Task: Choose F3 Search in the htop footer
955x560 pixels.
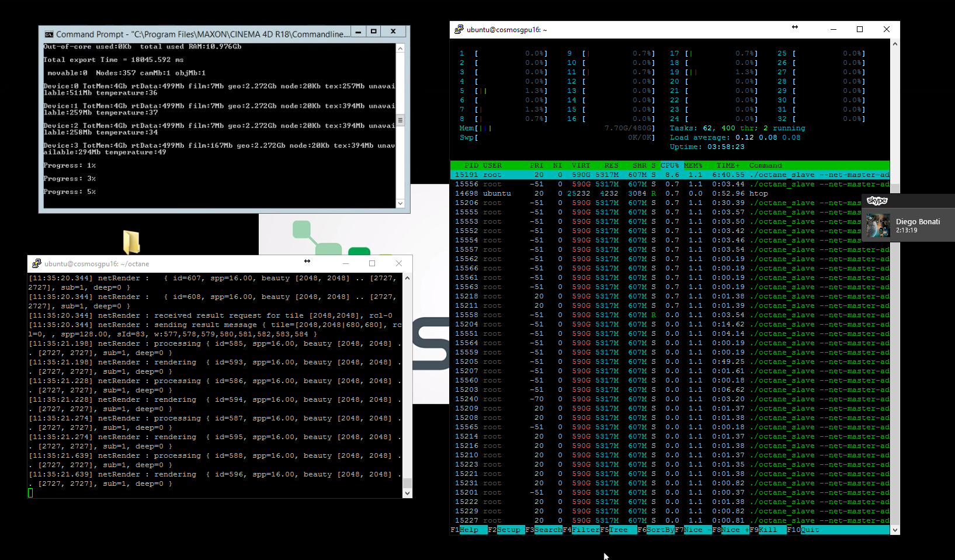Action: [544, 530]
